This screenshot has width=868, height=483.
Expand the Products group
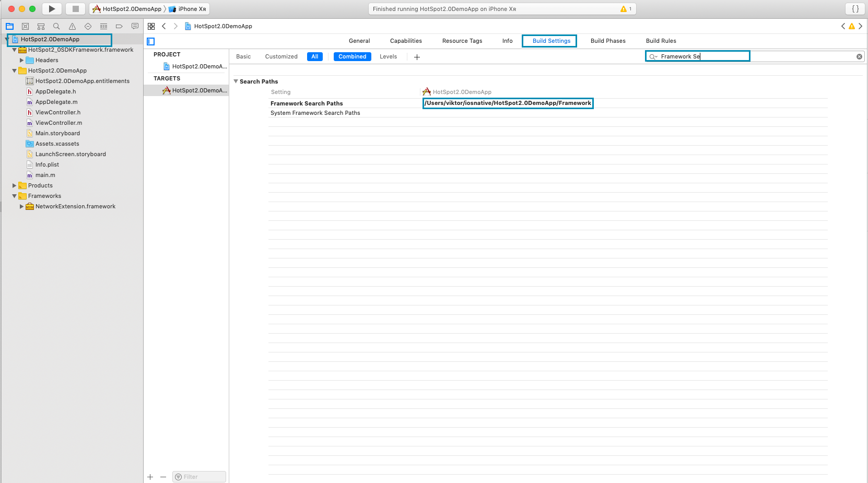tap(14, 185)
